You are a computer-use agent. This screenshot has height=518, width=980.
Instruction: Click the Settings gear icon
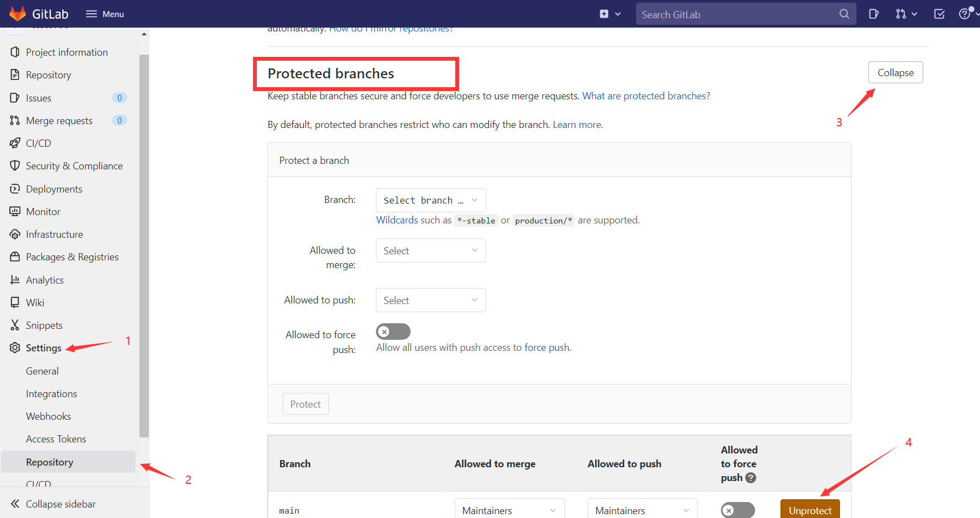pyautogui.click(x=15, y=348)
